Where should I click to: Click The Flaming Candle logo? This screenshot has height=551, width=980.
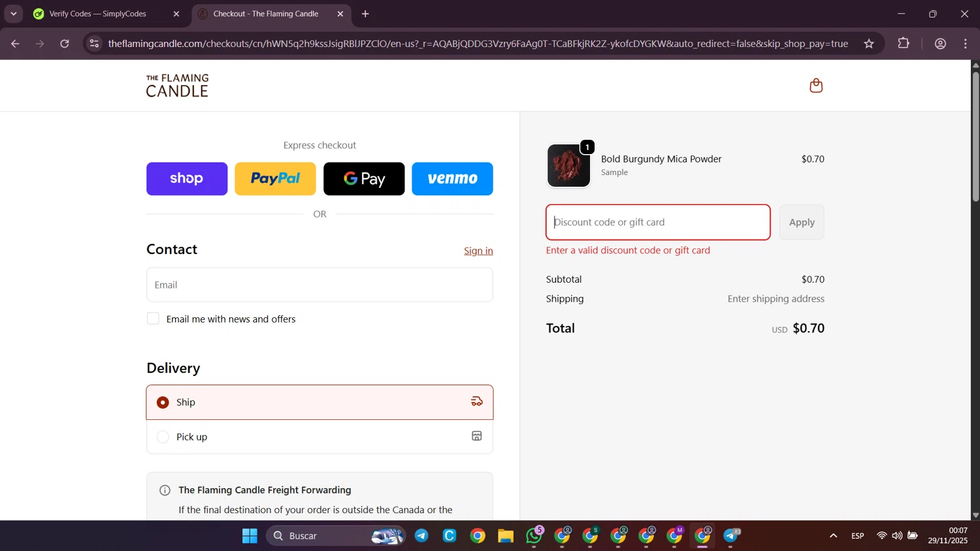177,86
